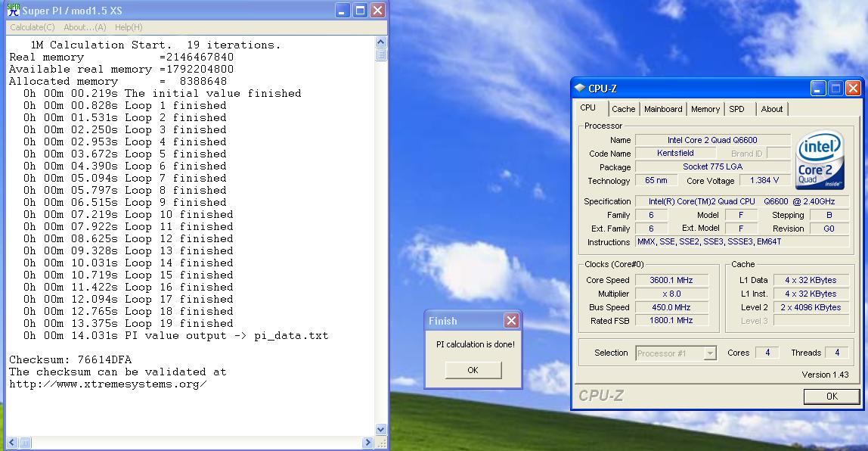Switch to the Cache tab in CPU-Z

(623, 109)
